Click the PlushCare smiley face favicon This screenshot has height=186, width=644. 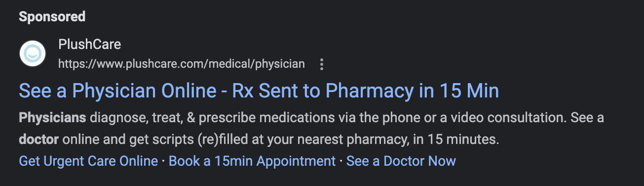[33, 53]
